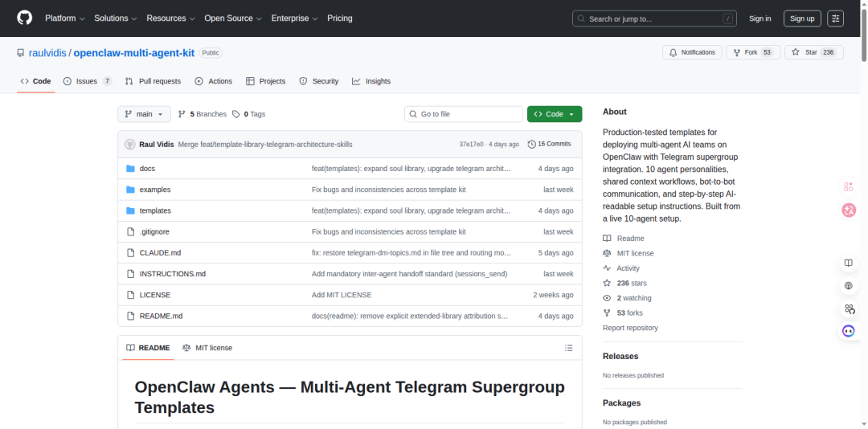Click the CLAUDE.md file icon
Screen dimensions: 868x429
point(131,252)
